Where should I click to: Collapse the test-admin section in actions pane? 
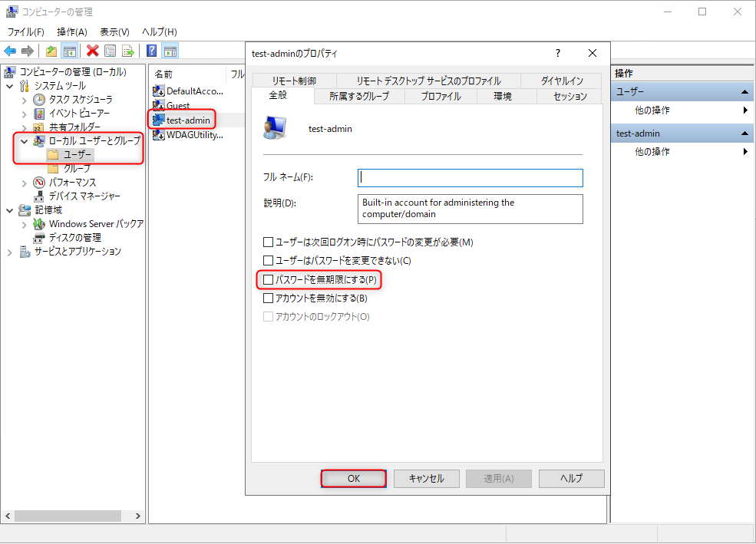[x=744, y=134]
